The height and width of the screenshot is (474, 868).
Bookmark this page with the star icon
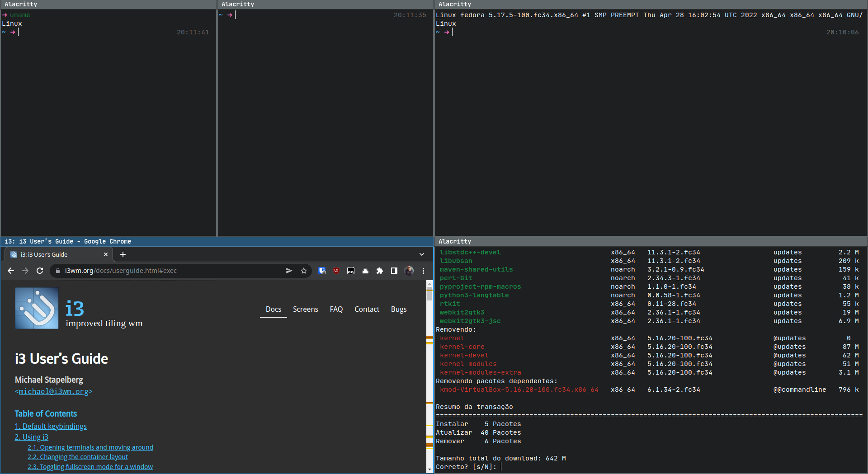(x=304, y=271)
